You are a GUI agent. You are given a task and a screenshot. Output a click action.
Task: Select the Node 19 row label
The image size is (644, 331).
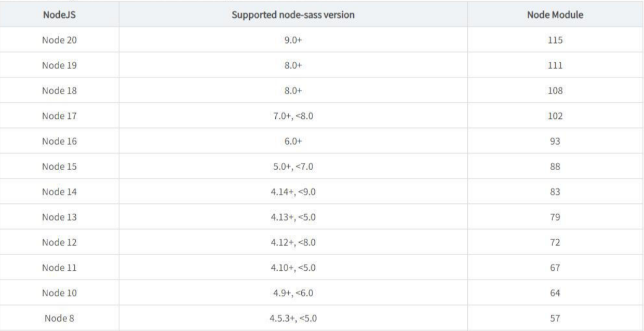coord(59,65)
